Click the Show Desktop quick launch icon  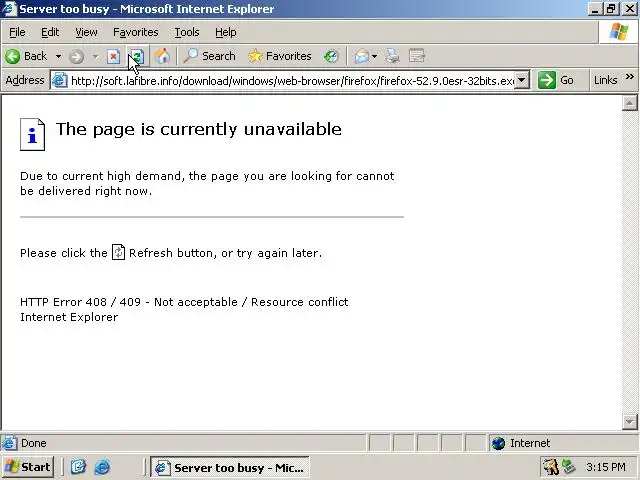pyautogui.click(x=78, y=467)
